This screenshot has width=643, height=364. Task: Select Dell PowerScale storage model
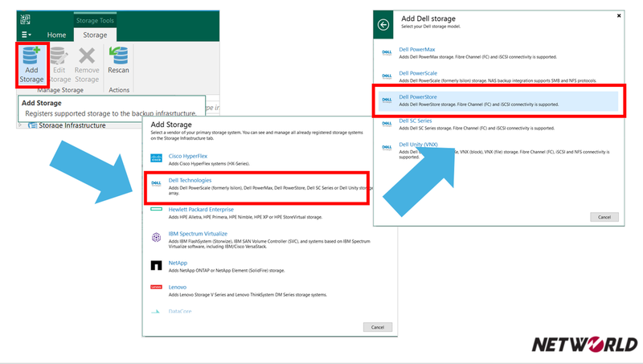click(x=418, y=73)
